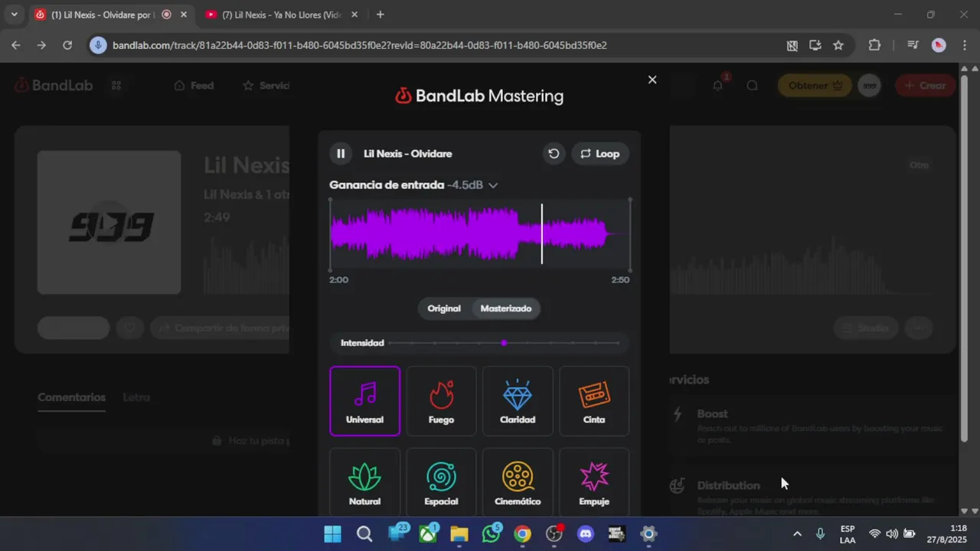
Task: Open the Distribution service
Action: click(812, 491)
